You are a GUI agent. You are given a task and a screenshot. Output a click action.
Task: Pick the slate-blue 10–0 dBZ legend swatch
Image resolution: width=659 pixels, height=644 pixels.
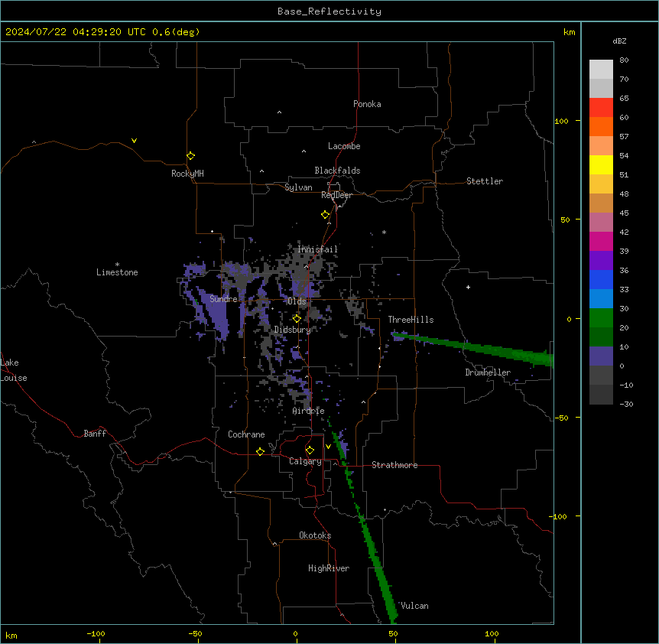point(601,356)
